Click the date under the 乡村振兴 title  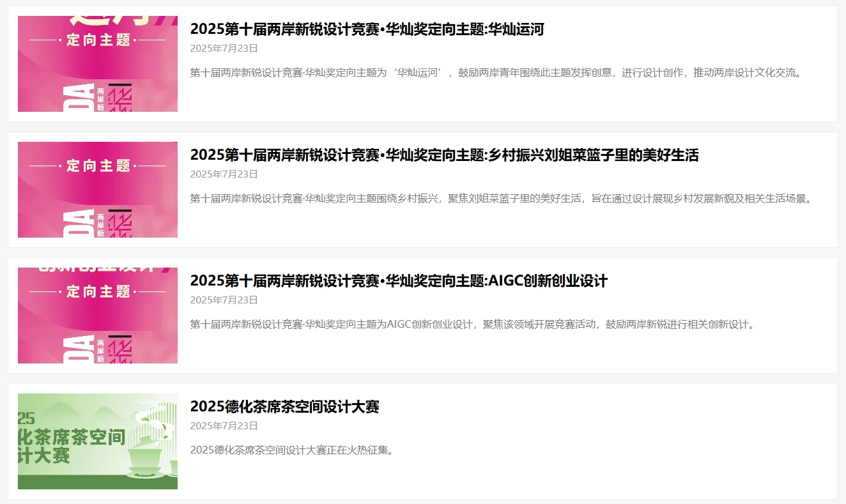pyautogui.click(x=224, y=174)
